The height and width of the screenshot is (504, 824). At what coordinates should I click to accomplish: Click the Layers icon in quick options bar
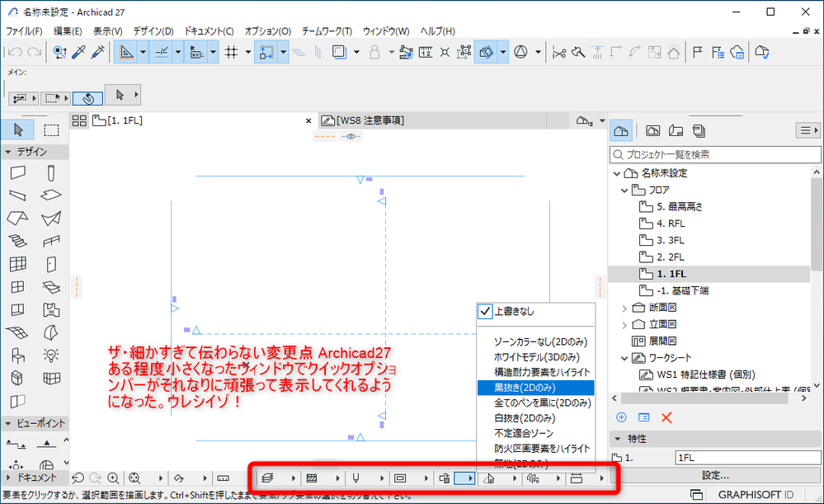[267, 478]
